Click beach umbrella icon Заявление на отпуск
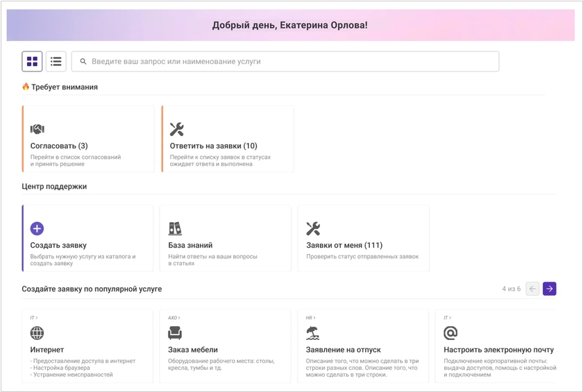The height and width of the screenshot is (392, 583). point(313,333)
